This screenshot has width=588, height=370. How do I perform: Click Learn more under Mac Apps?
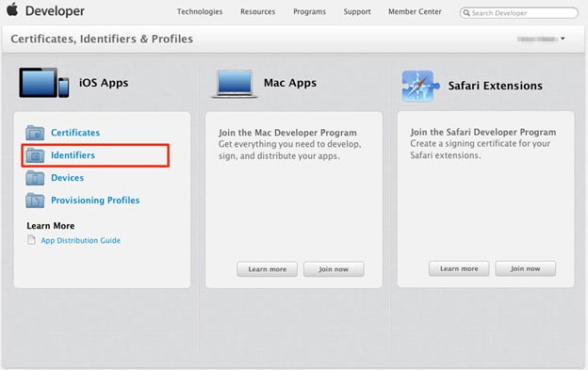click(267, 269)
